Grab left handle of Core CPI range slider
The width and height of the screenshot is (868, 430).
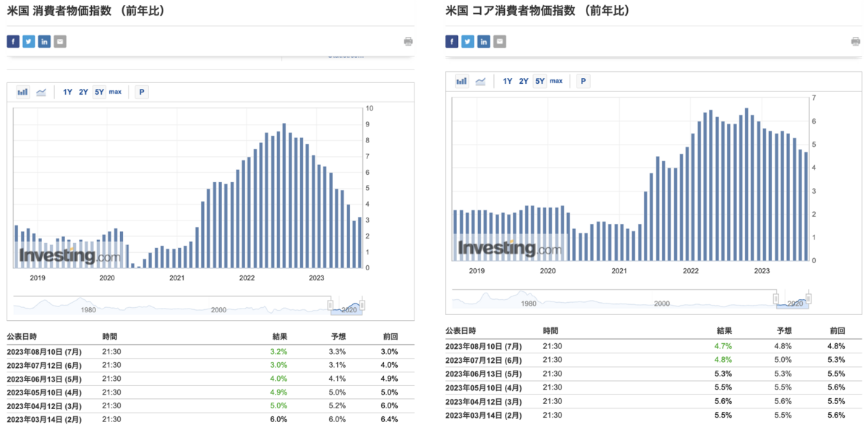click(776, 298)
